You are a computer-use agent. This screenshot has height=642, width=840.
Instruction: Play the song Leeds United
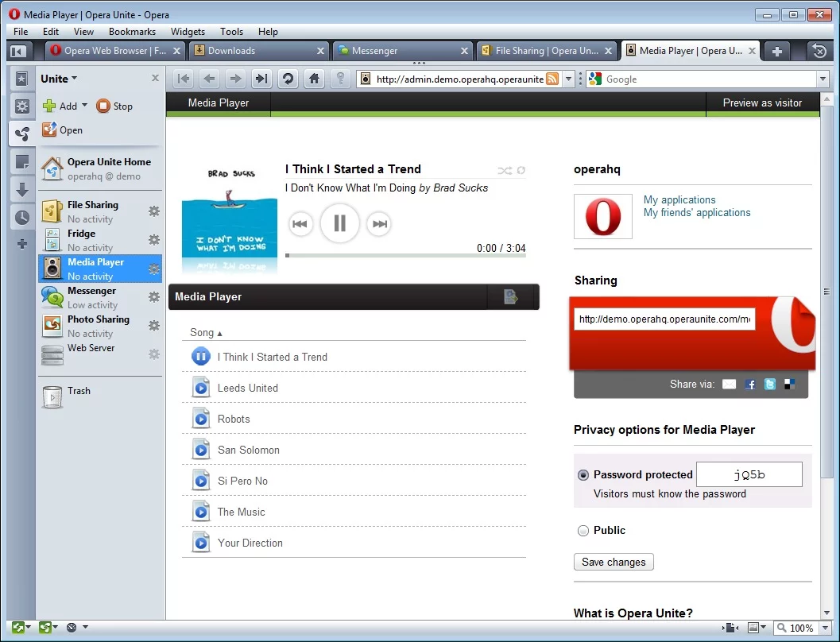200,387
